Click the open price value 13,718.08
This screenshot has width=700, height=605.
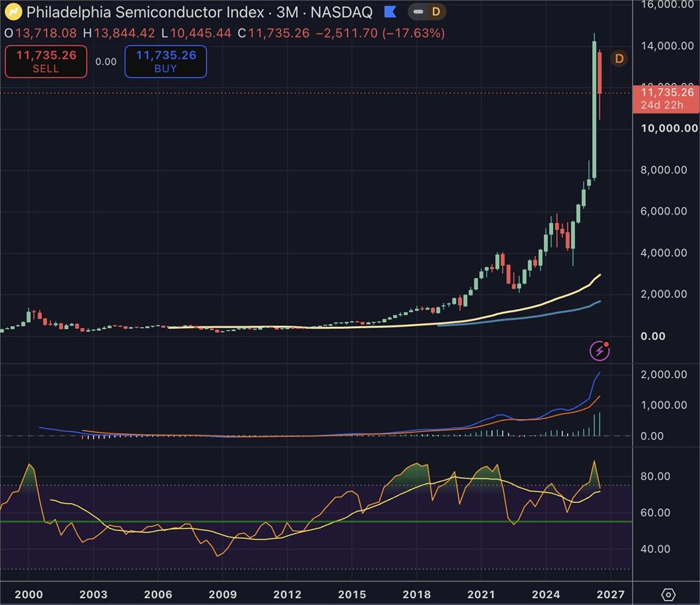pos(46,33)
